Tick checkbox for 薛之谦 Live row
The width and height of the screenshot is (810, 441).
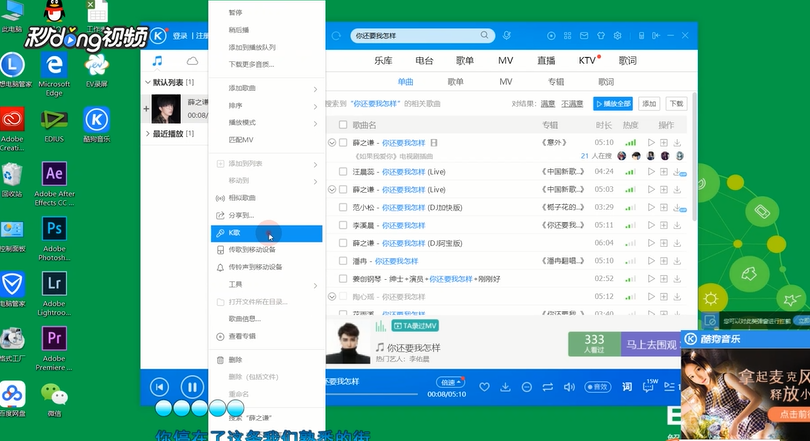tap(343, 190)
